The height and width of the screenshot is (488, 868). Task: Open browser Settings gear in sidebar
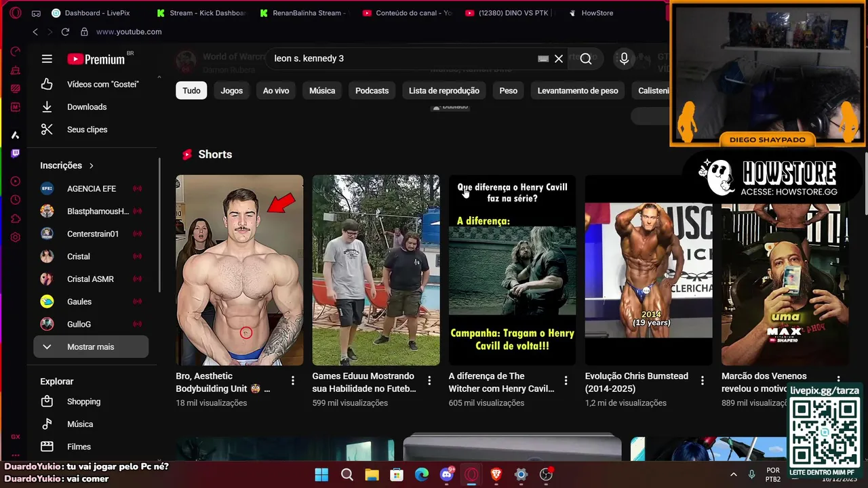pos(15,237)
